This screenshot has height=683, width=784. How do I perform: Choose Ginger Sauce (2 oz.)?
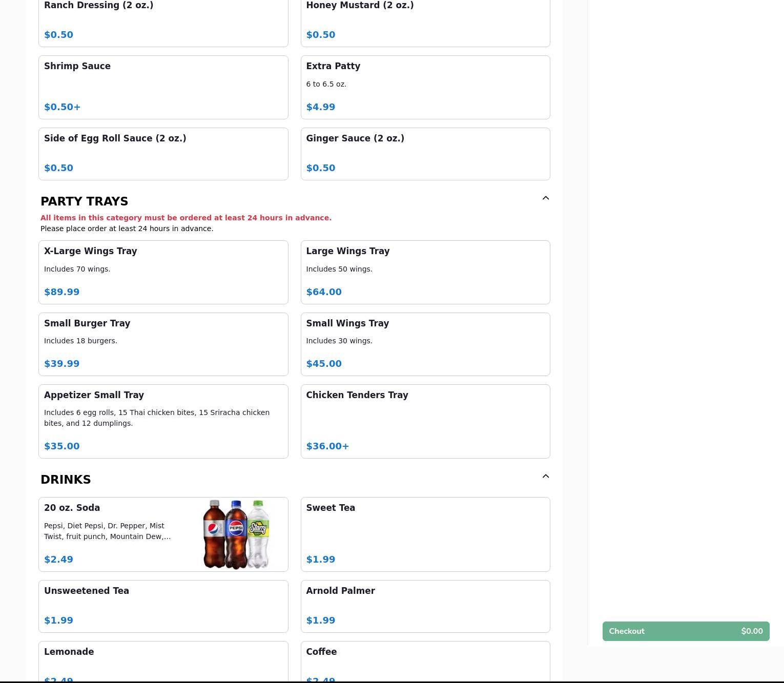[x=425, y=154]
